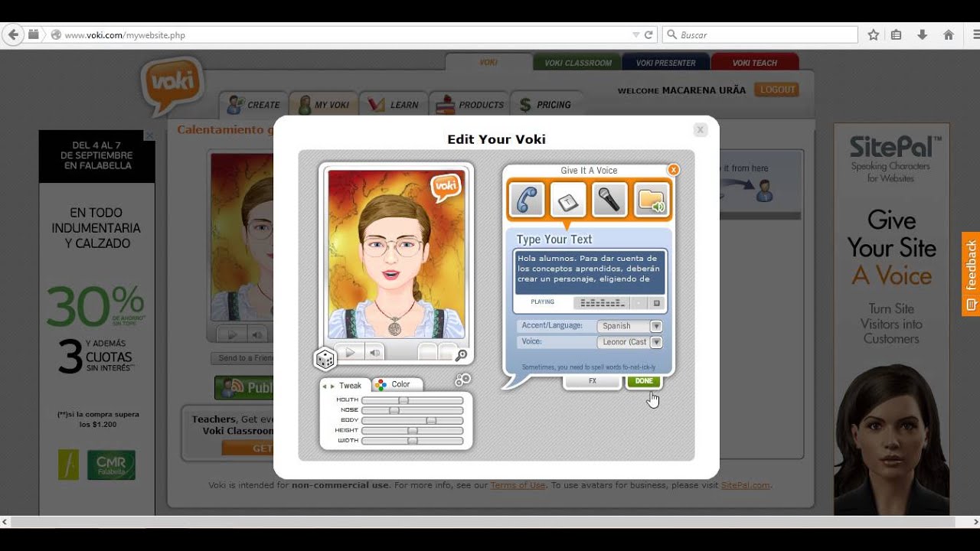Click the background player volume icon
Viewport: 980px width, 551px height.
tap(257, 334)
